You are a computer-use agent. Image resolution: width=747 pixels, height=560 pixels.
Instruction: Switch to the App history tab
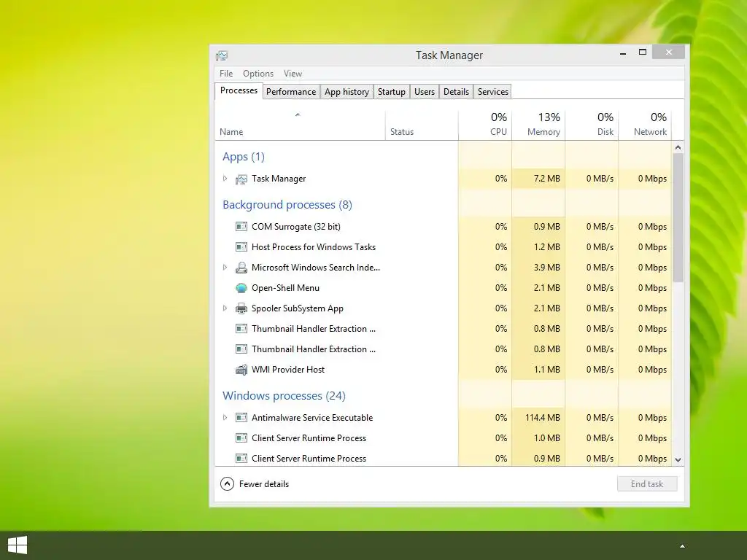pyautogui.click(x=347, y=92)
